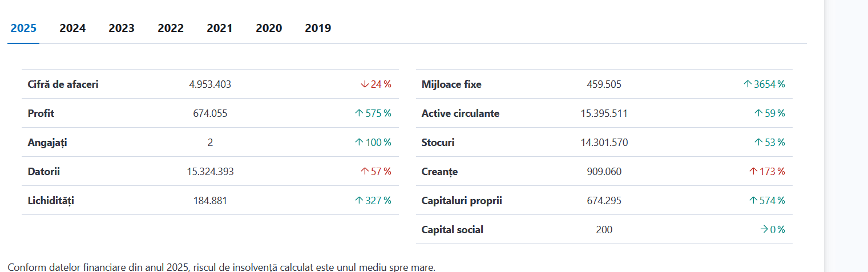
Task: Go to the 2021 tab
Action: point(220,28)
